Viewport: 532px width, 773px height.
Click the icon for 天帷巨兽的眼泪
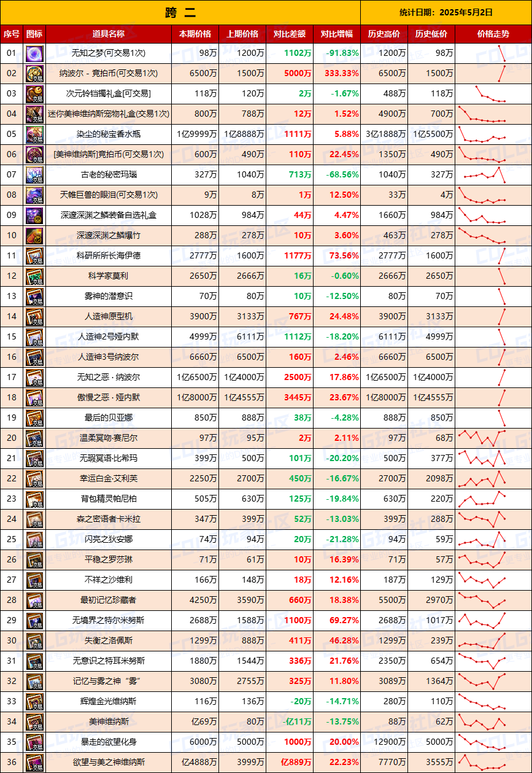click(x=34, y=195)
